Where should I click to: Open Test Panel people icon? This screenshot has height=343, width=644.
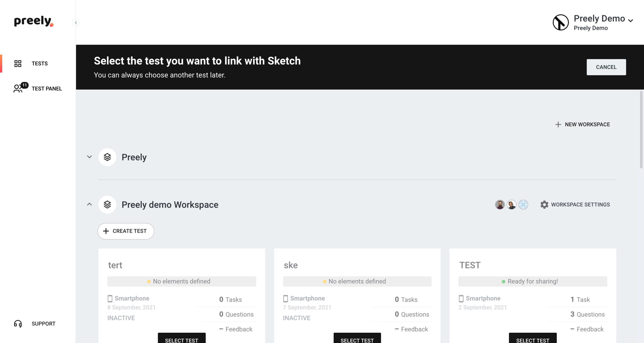click(18, 89)
